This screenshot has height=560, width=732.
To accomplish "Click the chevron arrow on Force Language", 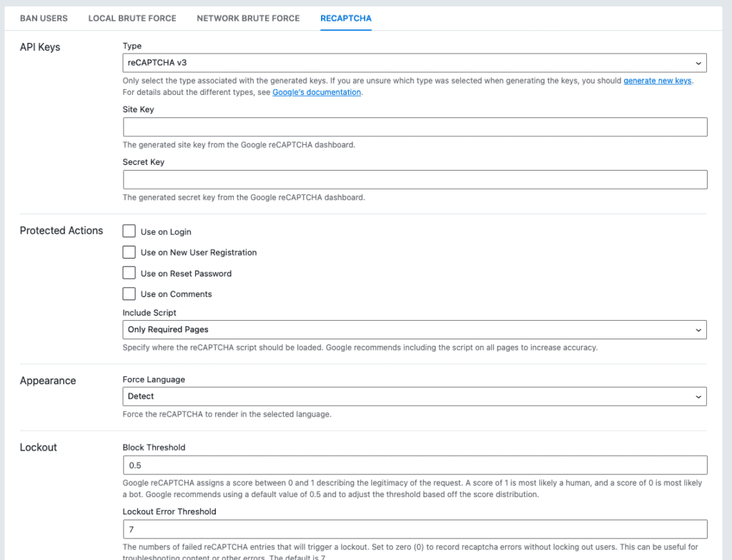I will (x=698, y=396).
